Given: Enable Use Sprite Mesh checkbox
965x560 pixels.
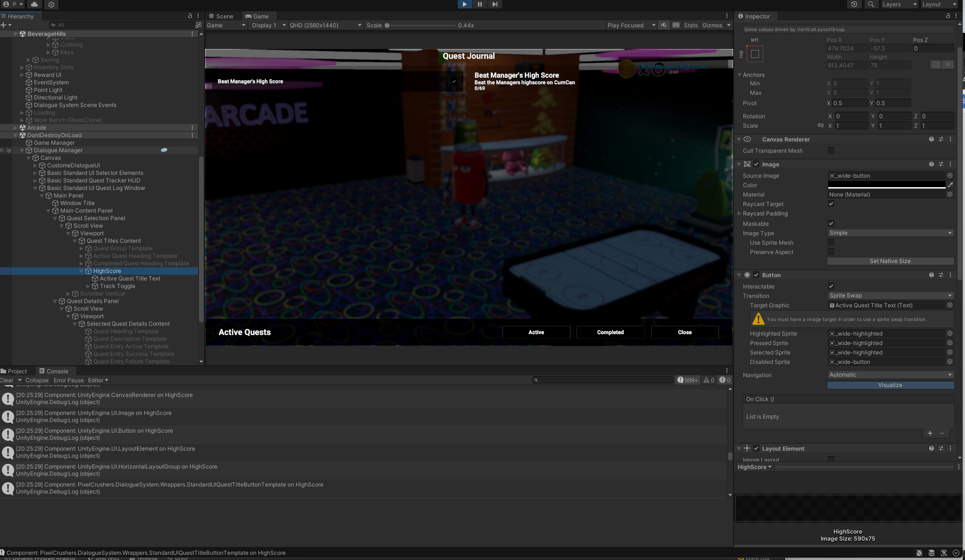Looking at the screenshot, I should tap(831, 243).
